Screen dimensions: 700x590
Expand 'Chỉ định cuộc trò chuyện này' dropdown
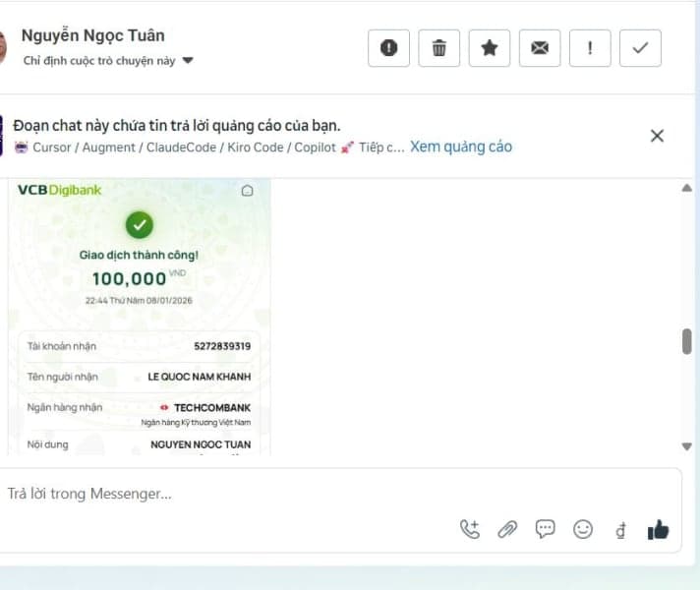pos(188,61)
